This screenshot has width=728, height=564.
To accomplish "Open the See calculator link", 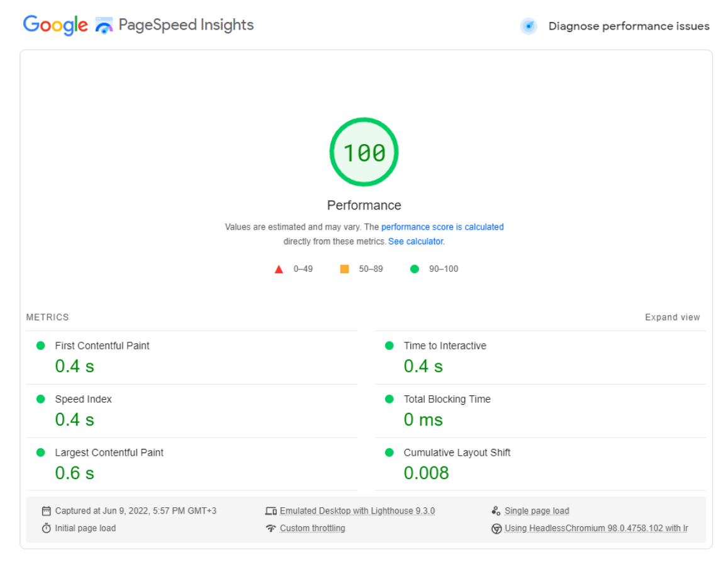I will coord(415,241).
